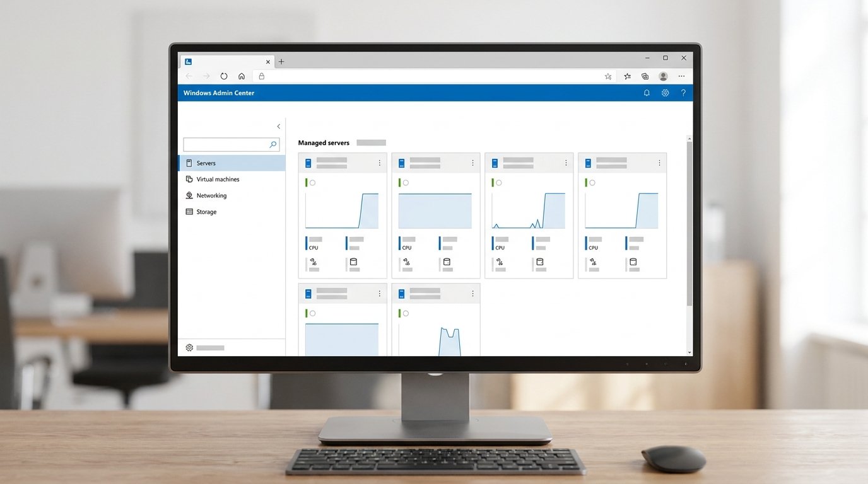Open the notifications bell in Admin Center
This screenshot has width=868, height=484.
pos(647,93)
